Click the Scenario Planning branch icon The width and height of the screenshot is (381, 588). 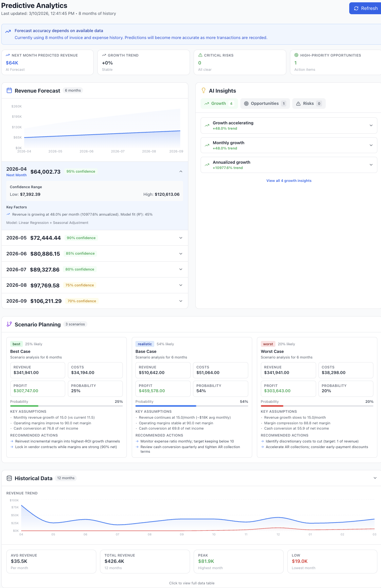click(9, 324)
